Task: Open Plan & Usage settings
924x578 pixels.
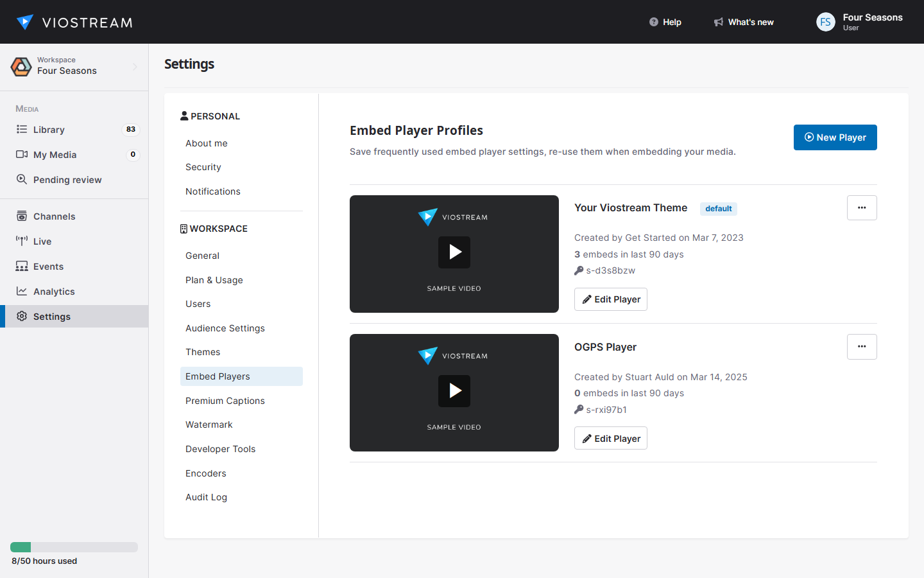Action: coord(241,280)
